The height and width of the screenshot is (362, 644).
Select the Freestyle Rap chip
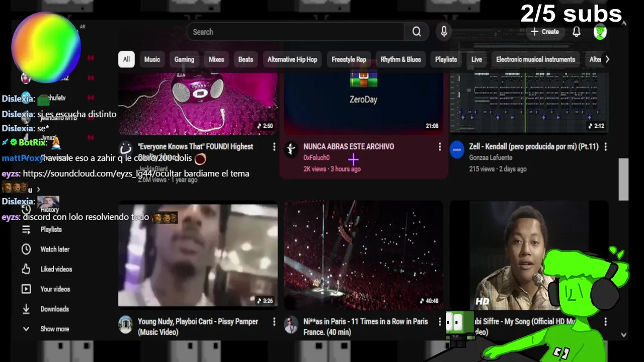click(349, 59)
